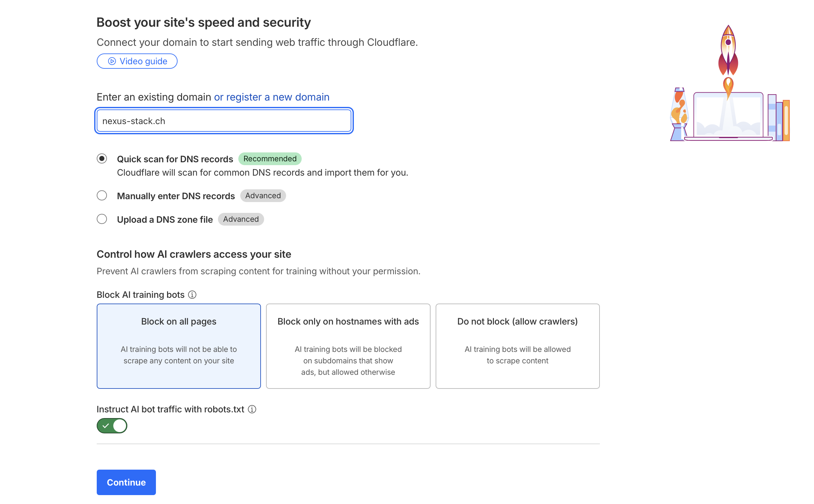This screenshot has width=814, height=504.
Task: Choose Upload a DNS zone file option
Action: (x=102, y=219)
